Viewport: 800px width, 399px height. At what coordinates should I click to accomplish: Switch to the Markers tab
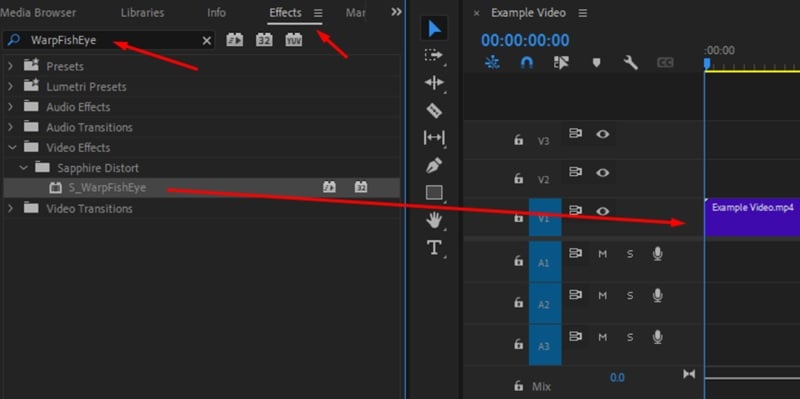pos(355,13)
